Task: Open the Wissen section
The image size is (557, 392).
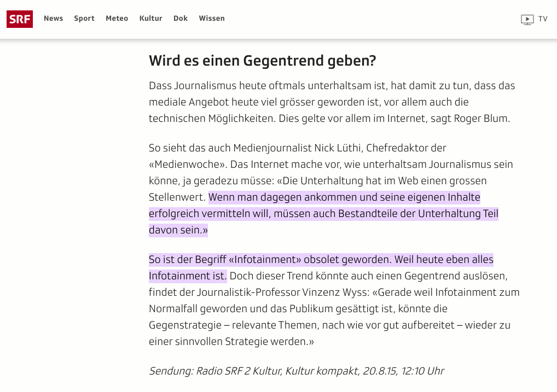Action: 212,19
